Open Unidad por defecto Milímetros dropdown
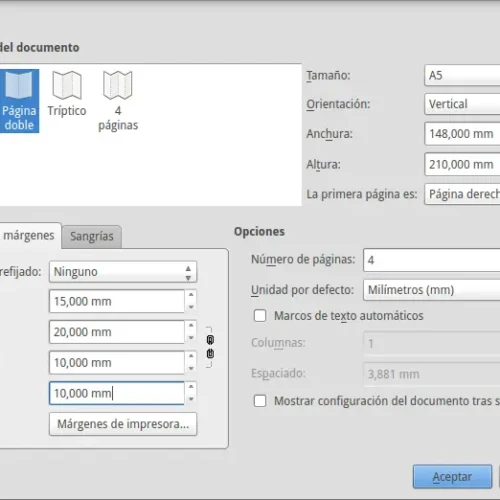 click(432, 290)
